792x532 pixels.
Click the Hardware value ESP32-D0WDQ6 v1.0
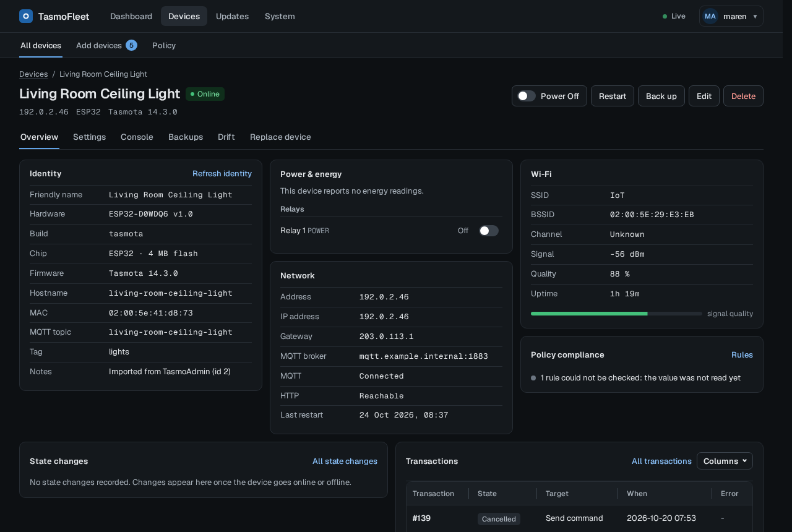point(151,214)
